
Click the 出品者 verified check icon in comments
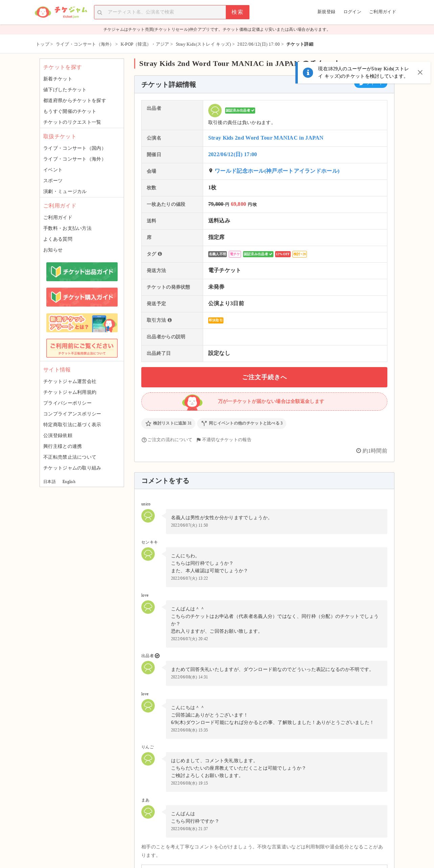157,656
